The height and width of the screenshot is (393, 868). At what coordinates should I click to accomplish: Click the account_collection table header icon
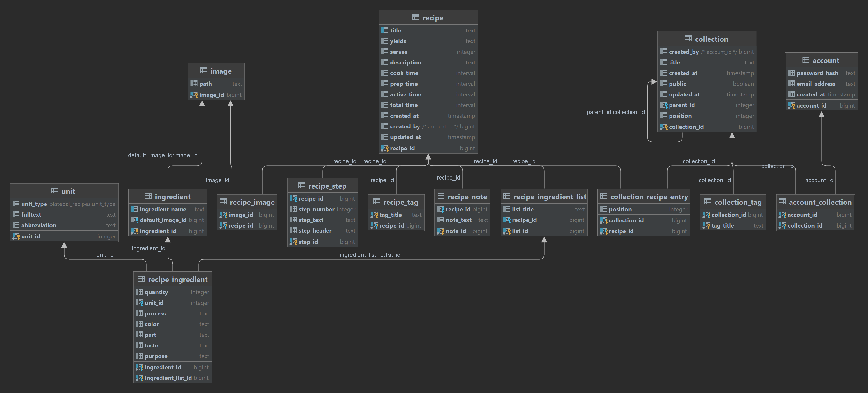[782, 202]
